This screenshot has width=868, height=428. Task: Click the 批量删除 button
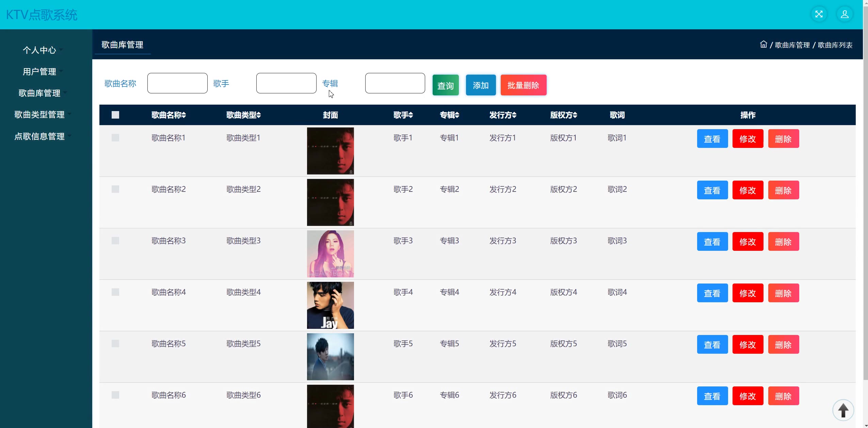(524, 85)
